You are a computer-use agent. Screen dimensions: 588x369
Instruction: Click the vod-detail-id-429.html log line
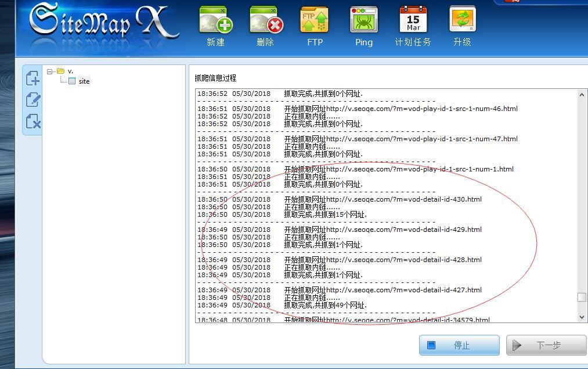point(340,230)
